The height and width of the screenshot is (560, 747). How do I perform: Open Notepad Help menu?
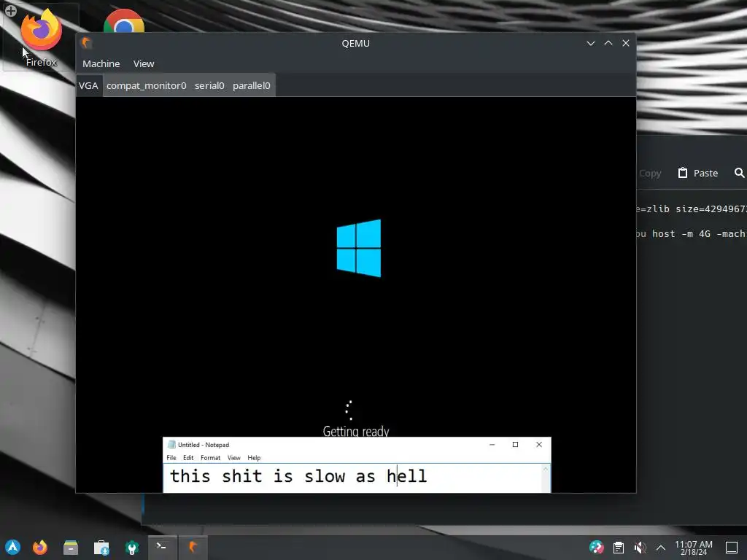pyautogui.click(x=254, y=458)
